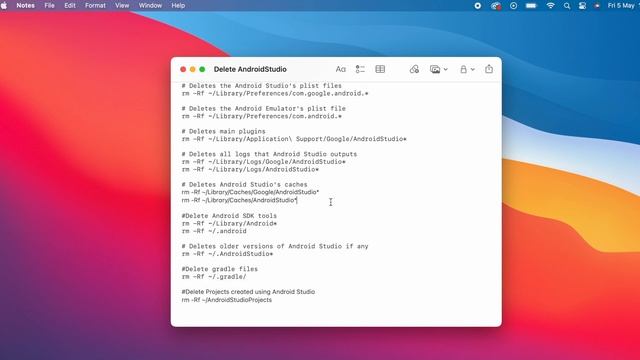Click line '# Deletes the Android Emulator's plist file'
This screenshot has width=640, height=360.
point(264,109)
